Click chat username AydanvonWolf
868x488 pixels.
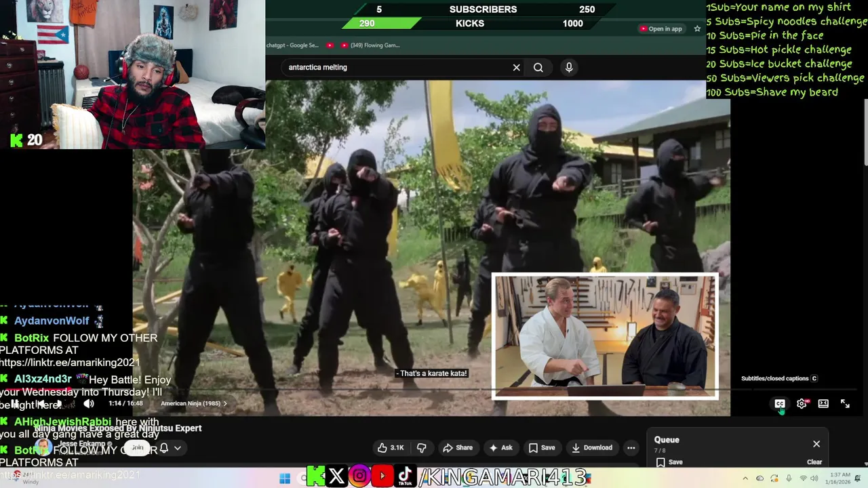click(x=52, y=321)
